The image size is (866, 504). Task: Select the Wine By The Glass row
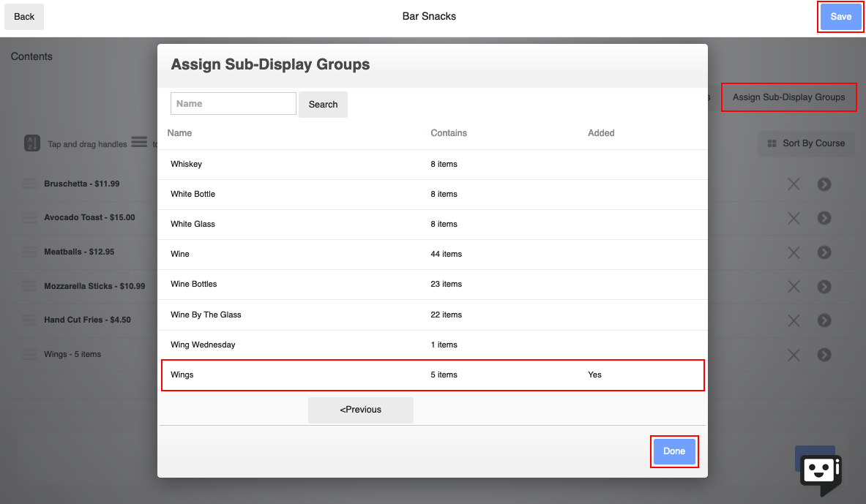click(433, 315)
